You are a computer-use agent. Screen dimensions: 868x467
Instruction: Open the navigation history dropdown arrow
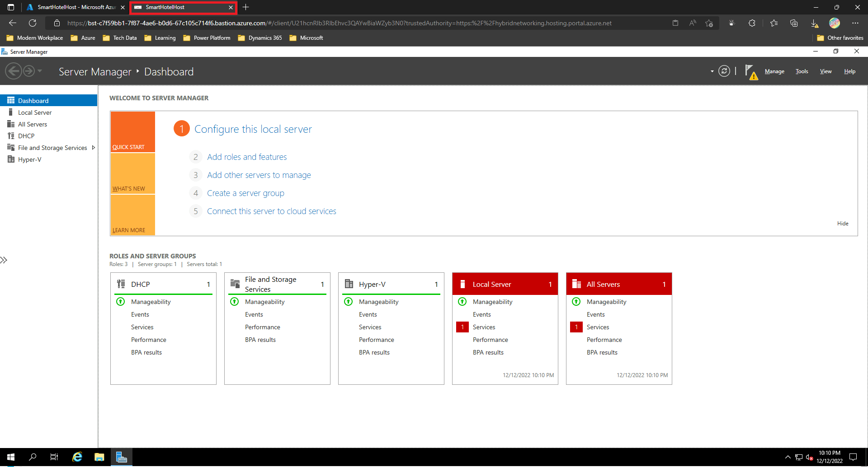[x=40, y=71]
